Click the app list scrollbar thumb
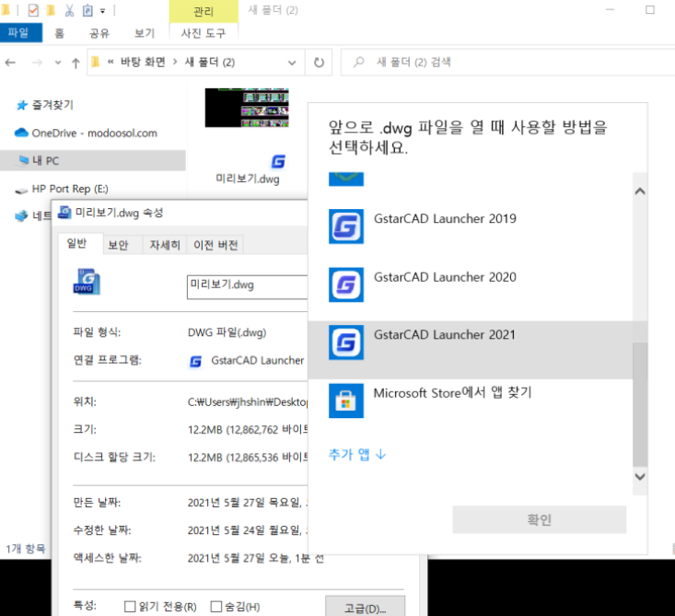Viewport: 675px width, 616px height. [640, 404]
